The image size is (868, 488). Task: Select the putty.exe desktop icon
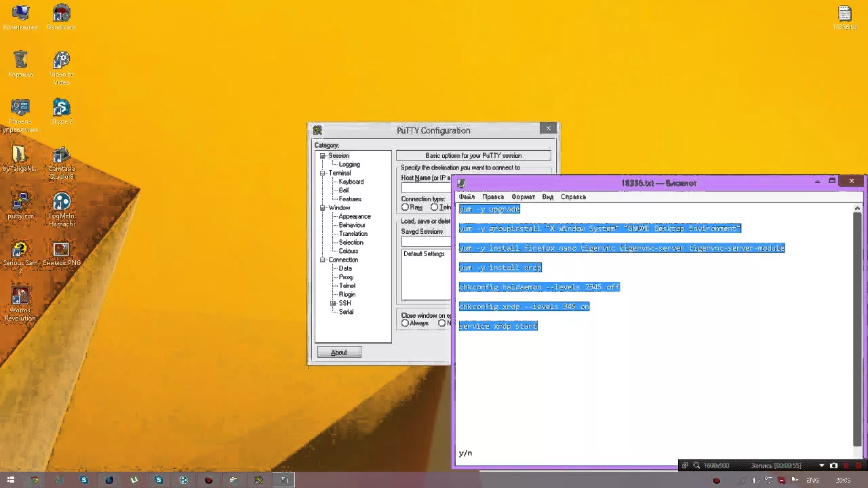(20, 207)
